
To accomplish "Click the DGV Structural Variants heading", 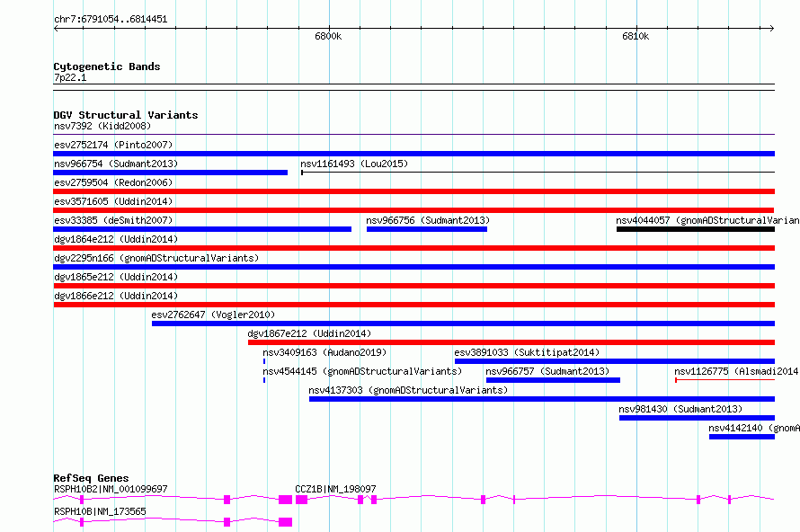I will point(126,115).
